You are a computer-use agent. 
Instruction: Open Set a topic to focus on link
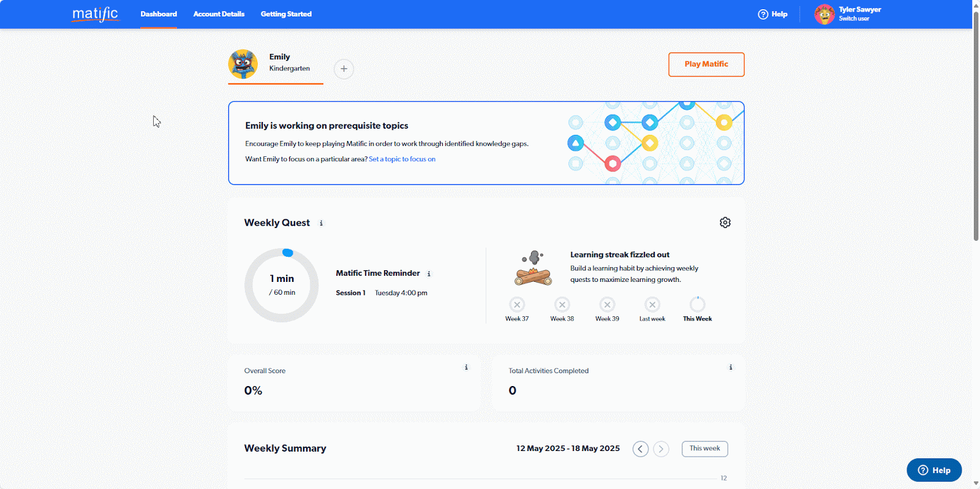point(402,159)
